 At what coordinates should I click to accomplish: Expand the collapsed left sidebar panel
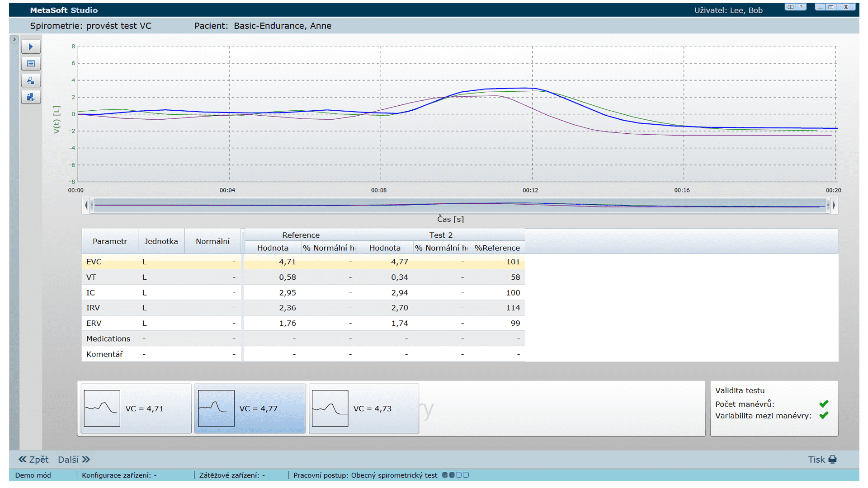14,39
